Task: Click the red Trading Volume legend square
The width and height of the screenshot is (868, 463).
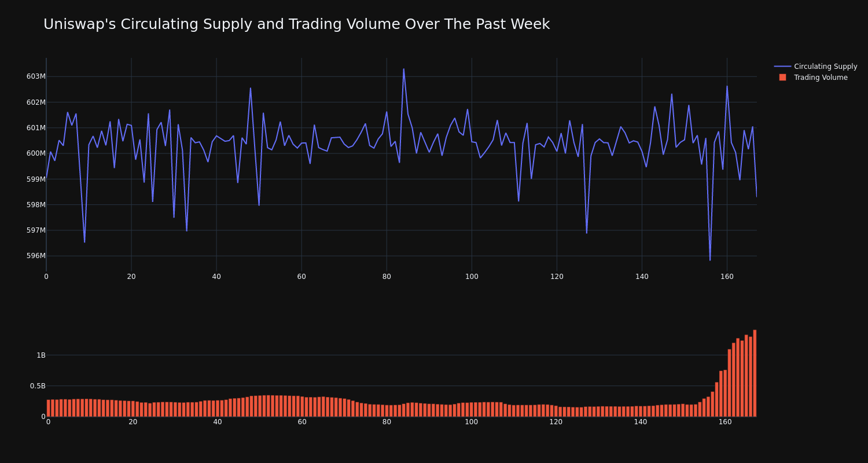Action: (x=782, y=78)
